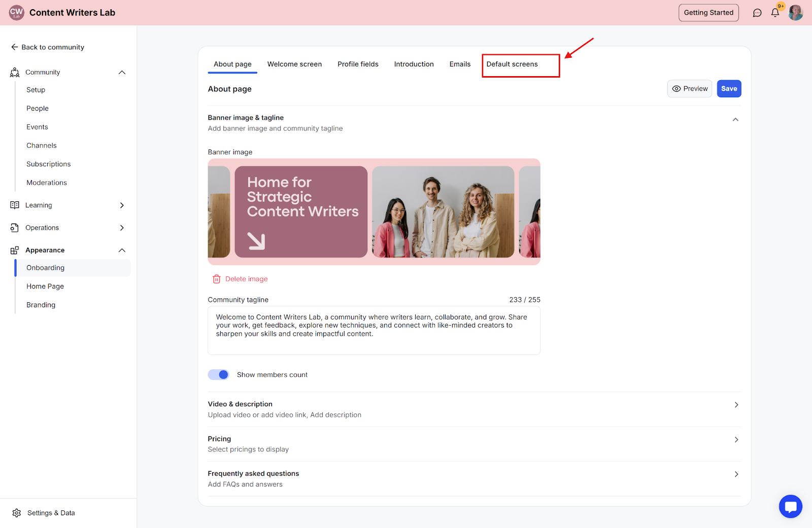Click the Community people icon
Image resolution: width=812 pixels, height=528 pixels.
coord(15,72)
